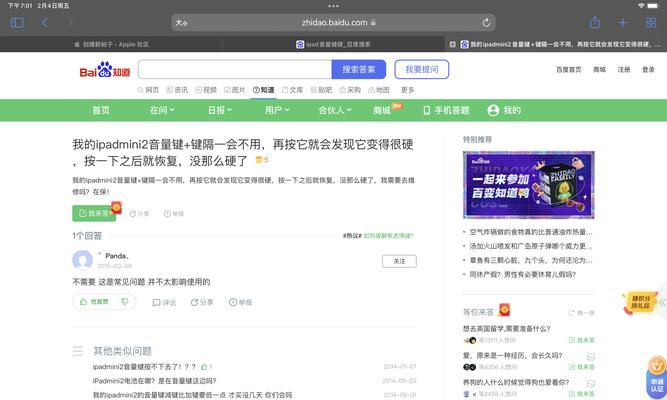Viewport: 667px width, 400px height.
Task: Switch to the 贴吧 search tab
Action: pos(321,90)
